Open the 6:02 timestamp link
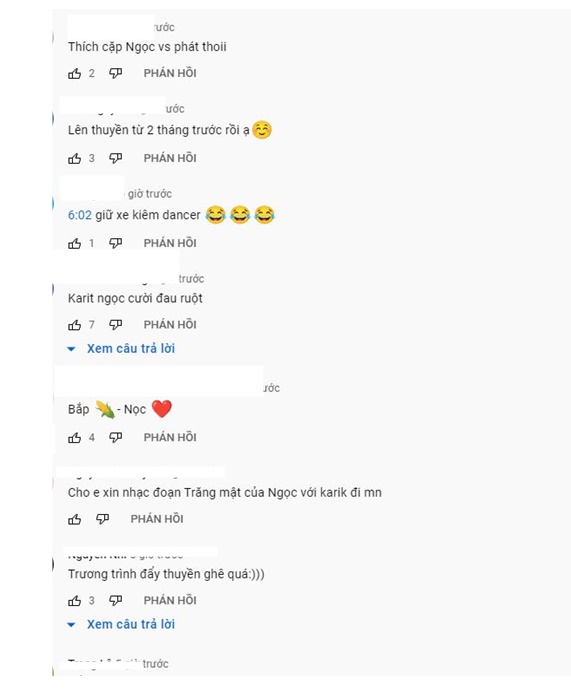571x693 pixels. point(80,215)
